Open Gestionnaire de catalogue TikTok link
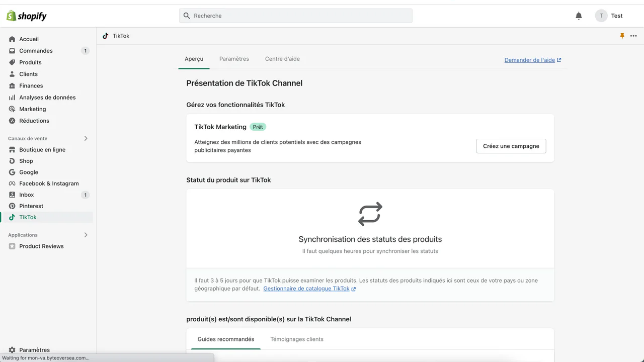This screenshot has height=362, width=644. coord(309,289)
